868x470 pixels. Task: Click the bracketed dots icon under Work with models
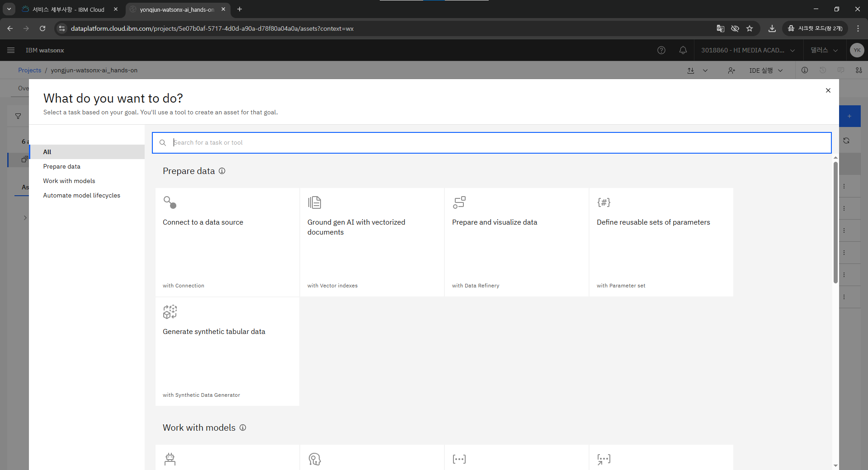[x=459, y=459]
